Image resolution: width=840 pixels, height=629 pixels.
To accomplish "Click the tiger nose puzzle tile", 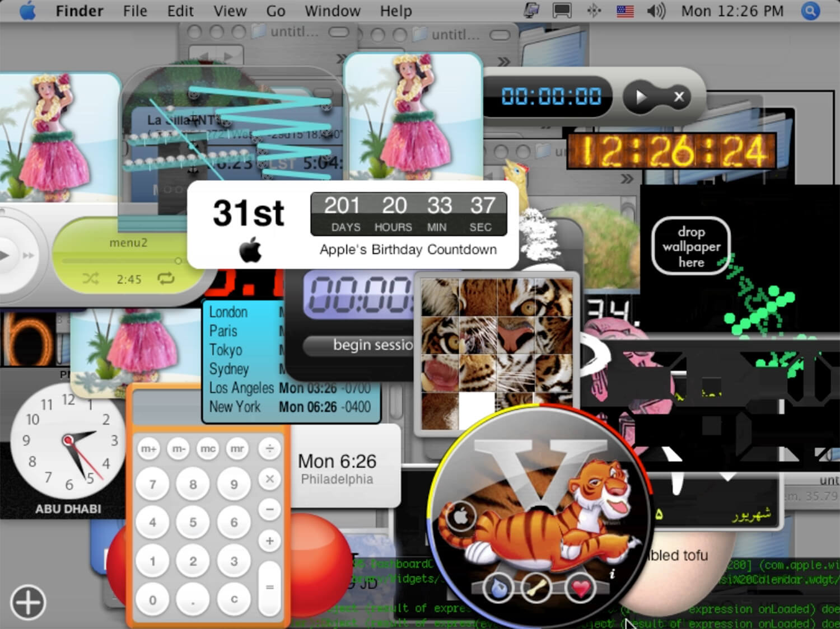I will coord(516,336).
